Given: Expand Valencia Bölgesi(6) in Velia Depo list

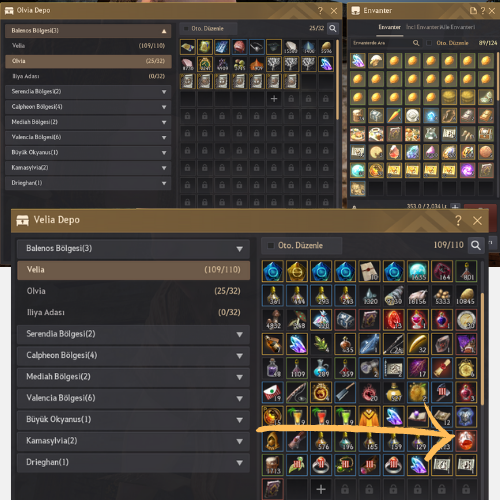Looking at the screenshot, I should pos(133,398).
